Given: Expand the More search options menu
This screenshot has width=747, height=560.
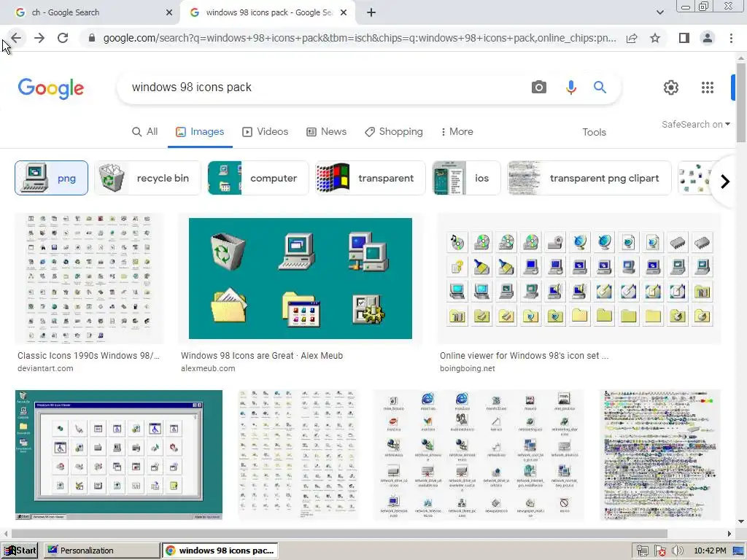Looking at the screenshot, I should point(457,132).
